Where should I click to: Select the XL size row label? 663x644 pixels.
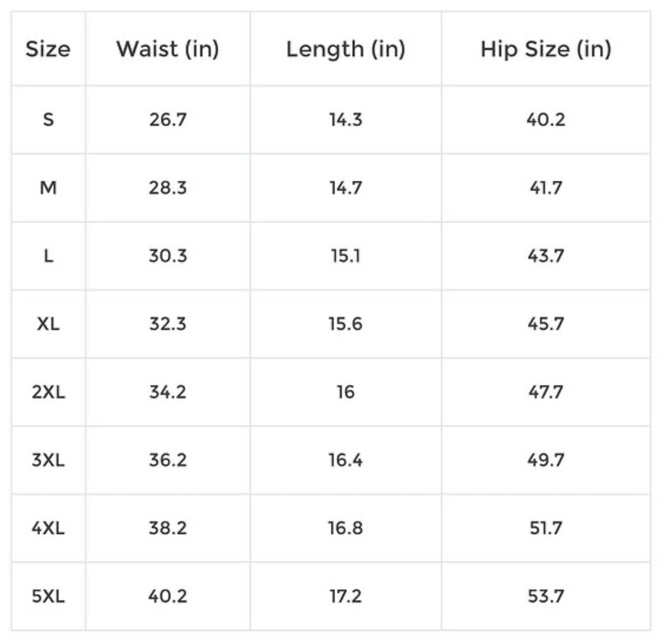coord(48,324)
